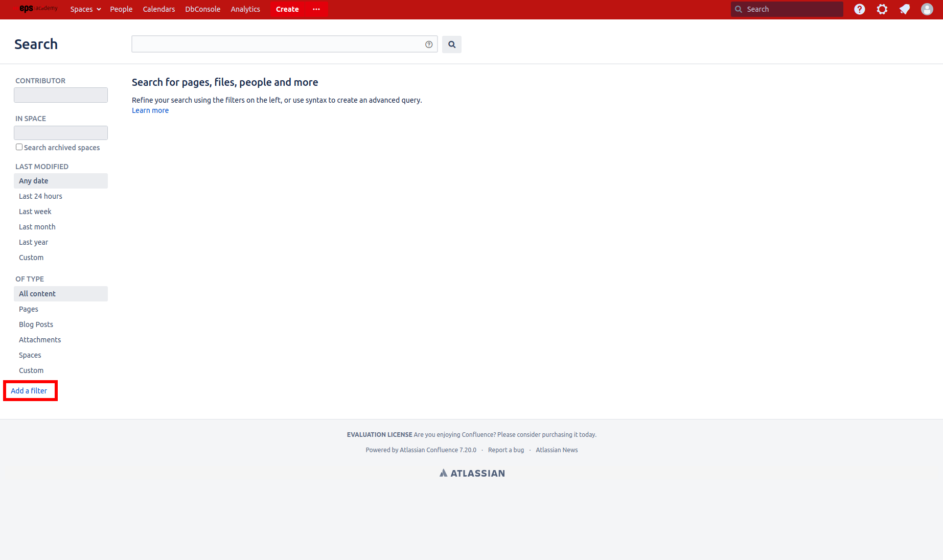Click the Add a filter link
Viewport: 943px width, 560px height.
[29, 391]
